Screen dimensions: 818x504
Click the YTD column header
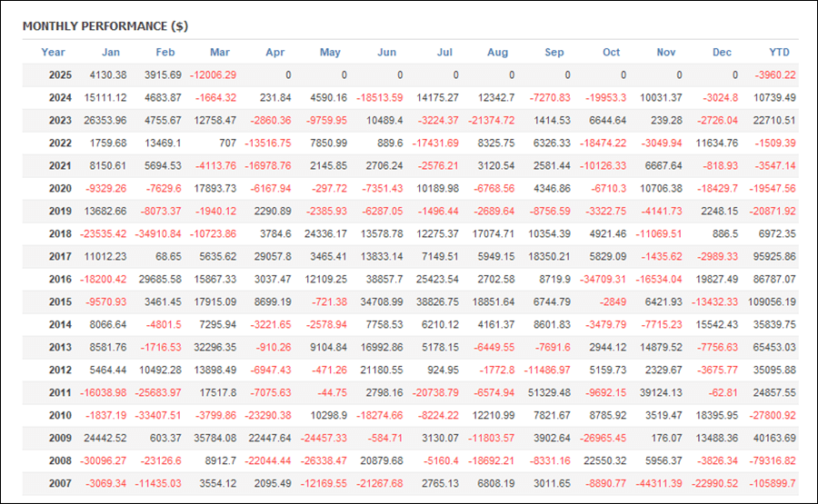coord(780,52)
